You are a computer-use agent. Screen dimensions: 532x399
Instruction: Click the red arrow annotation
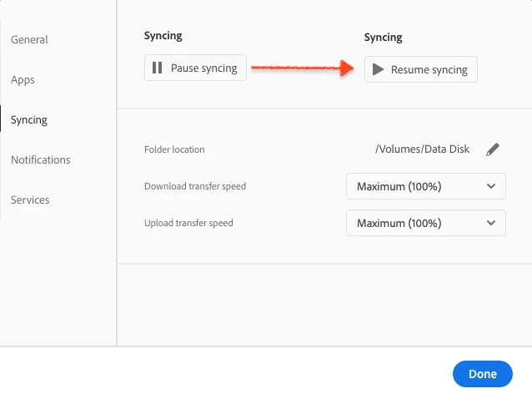click(x=303, y=68)
